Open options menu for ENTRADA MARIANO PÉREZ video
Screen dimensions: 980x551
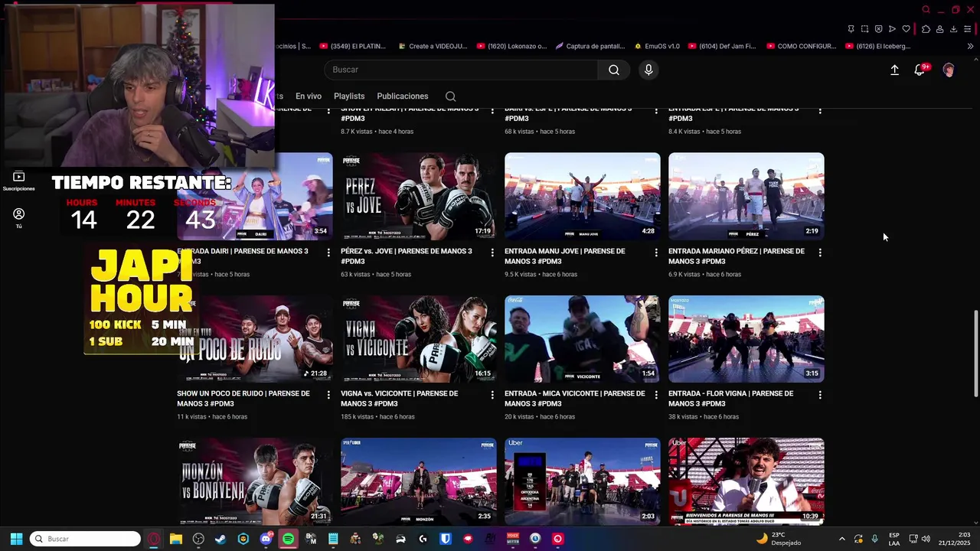pos(820,253)
